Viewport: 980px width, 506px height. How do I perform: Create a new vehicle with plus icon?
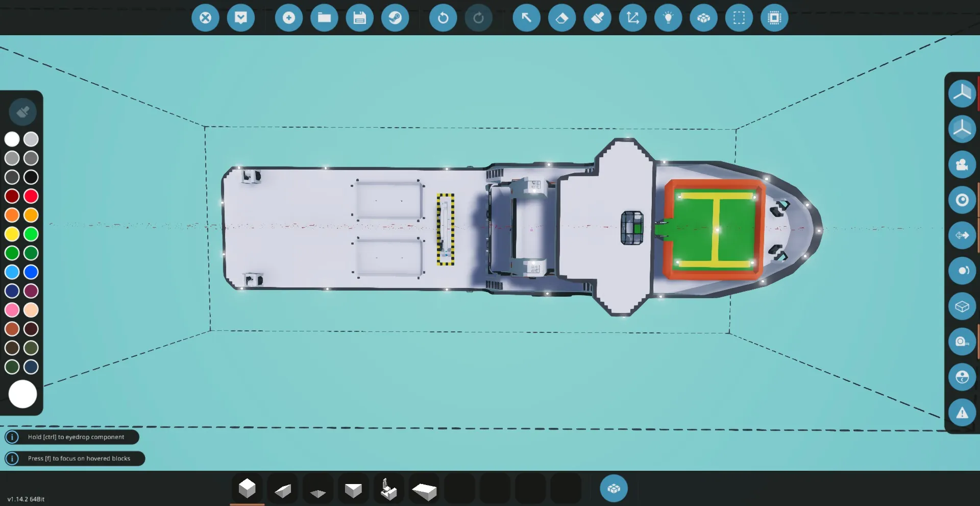point(288,18)
